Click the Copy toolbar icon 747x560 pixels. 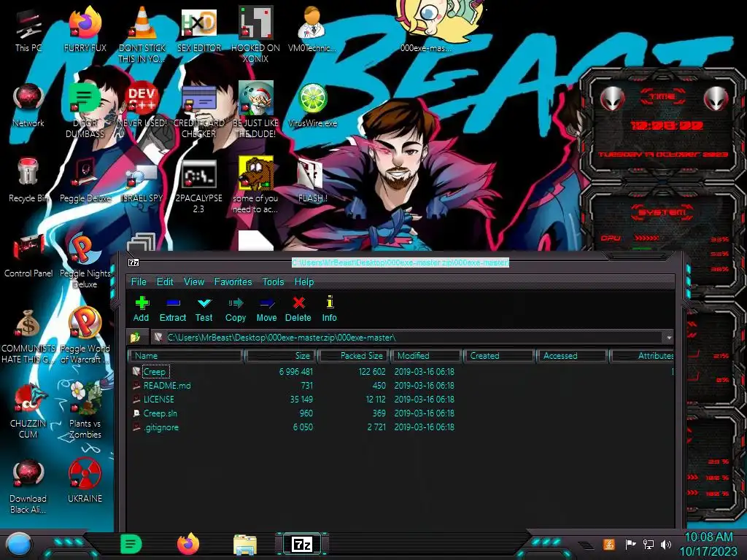tap(236, 308)
